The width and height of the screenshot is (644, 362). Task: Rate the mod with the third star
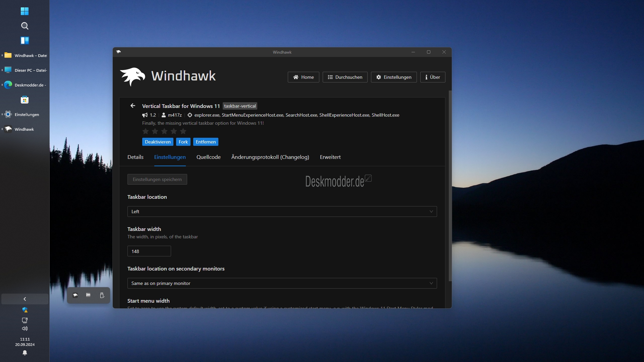(x=164, y=131)
